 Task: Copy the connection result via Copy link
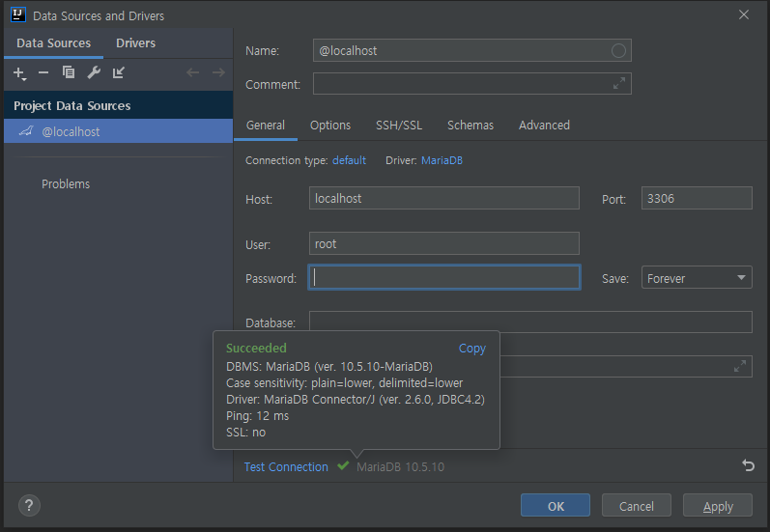(471, 349)
